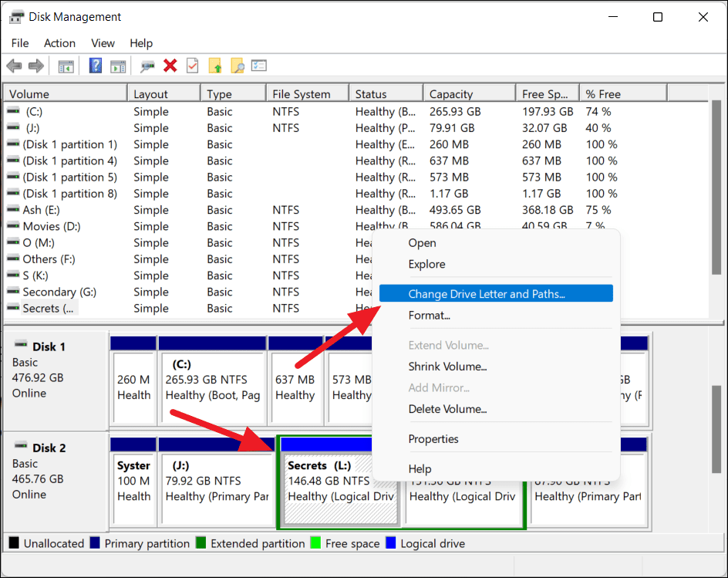Open the View menu
Image resolution: width=728 pixels, height=578 pixels.
pyautogui.click(x=103, y=43)
